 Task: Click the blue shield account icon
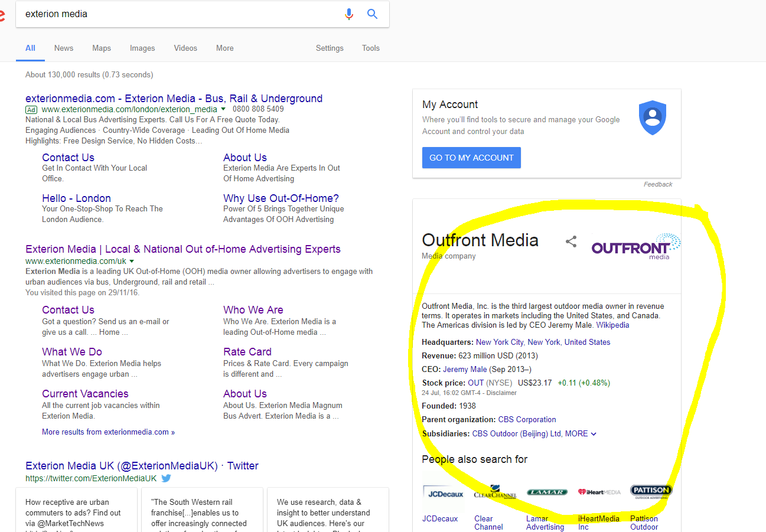pyautogui.click(x=652, y=117)
